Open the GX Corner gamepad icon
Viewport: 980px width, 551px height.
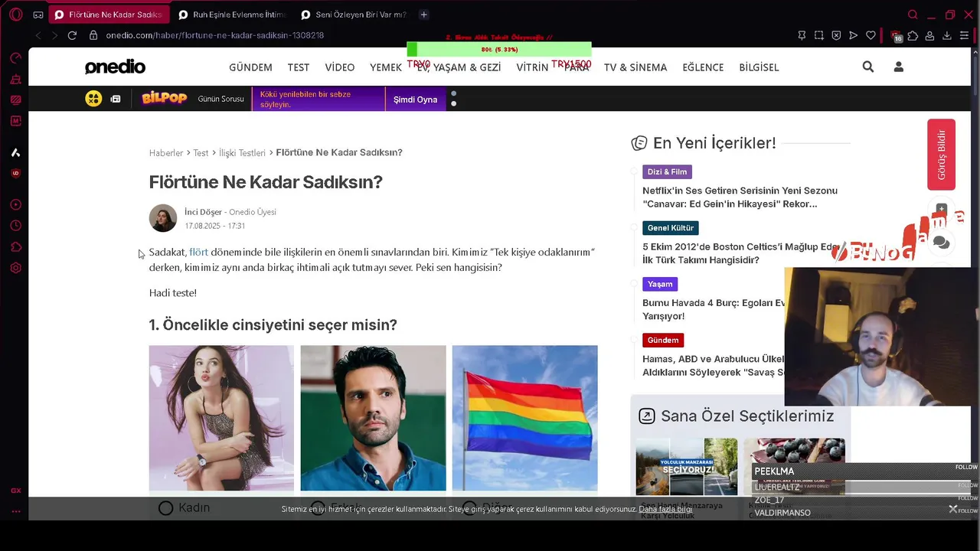click(38, 15)
